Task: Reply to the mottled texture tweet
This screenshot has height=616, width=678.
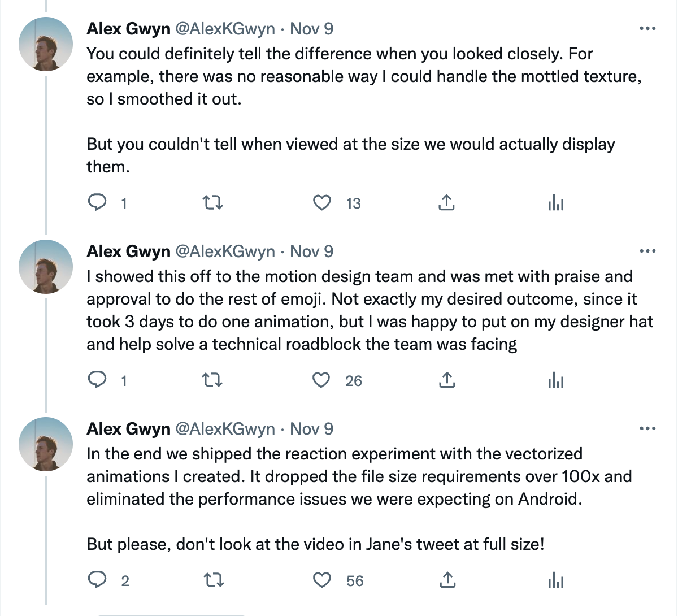Action: click(98, 202)
